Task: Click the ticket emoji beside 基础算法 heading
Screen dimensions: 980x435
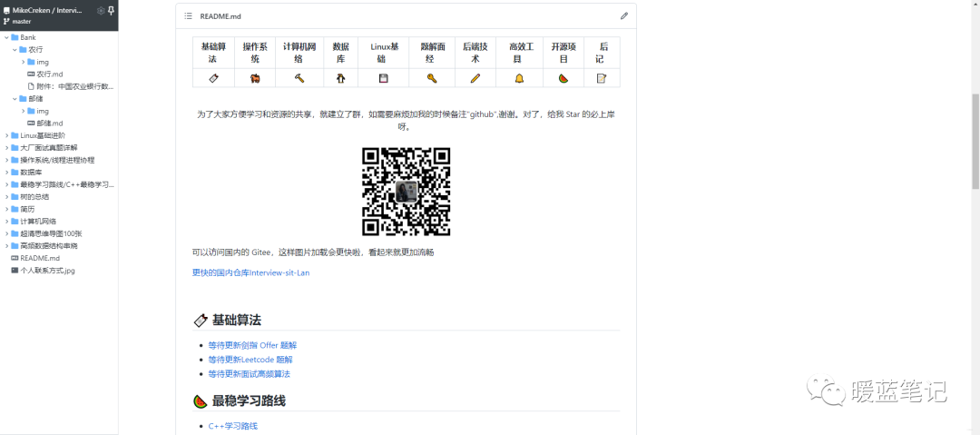Action: coord(200,321)
